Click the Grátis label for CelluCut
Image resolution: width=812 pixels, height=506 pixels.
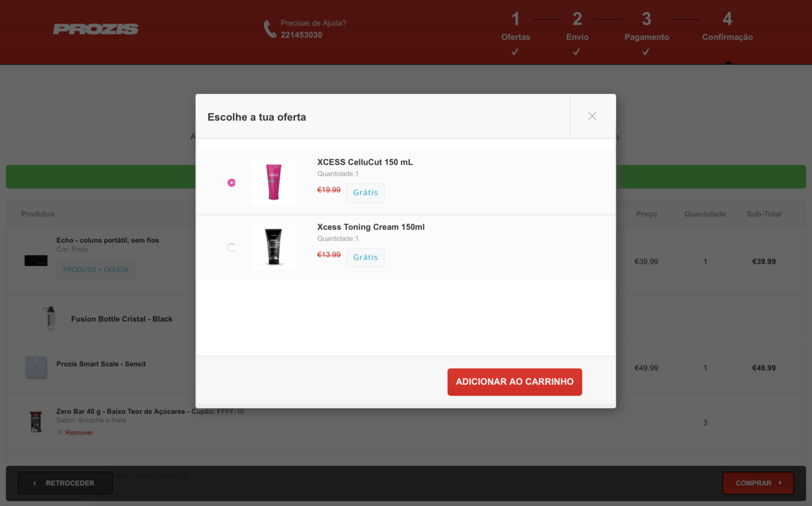(x=365, y=192)
